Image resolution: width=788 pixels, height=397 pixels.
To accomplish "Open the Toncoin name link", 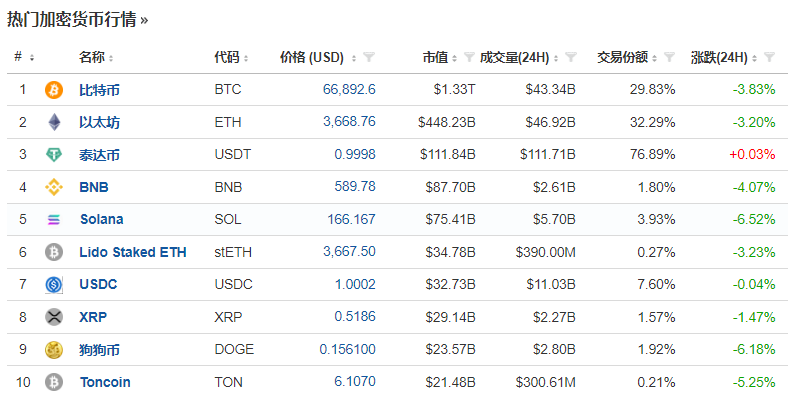I will click(105, 382).
